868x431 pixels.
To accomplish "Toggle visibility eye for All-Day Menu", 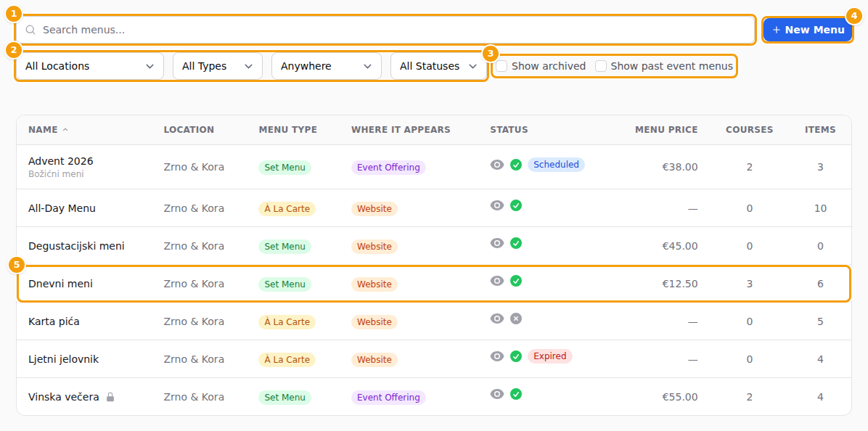I will pos(497,205).
